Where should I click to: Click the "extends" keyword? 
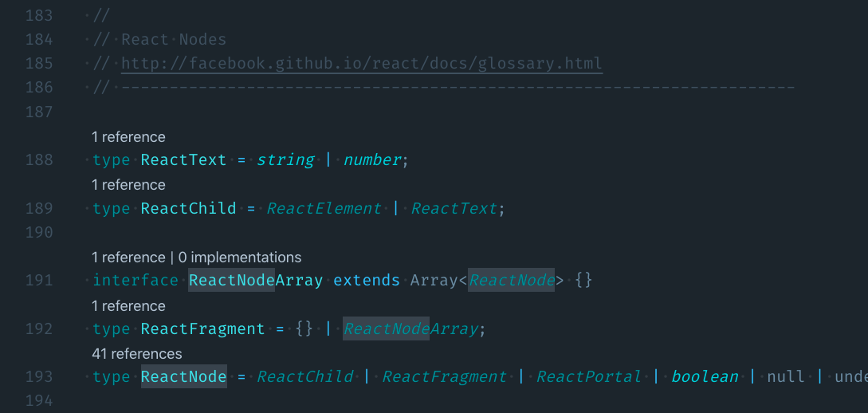[367, 280]
